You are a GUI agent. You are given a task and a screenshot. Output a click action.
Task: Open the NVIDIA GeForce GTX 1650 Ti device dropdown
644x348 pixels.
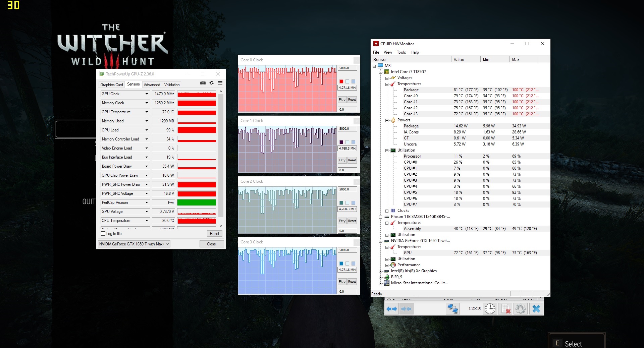(x=134, y=244)
